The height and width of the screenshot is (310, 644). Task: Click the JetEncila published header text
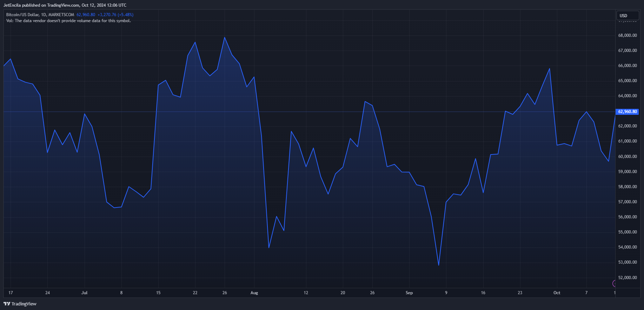click(x=65, y=5)
